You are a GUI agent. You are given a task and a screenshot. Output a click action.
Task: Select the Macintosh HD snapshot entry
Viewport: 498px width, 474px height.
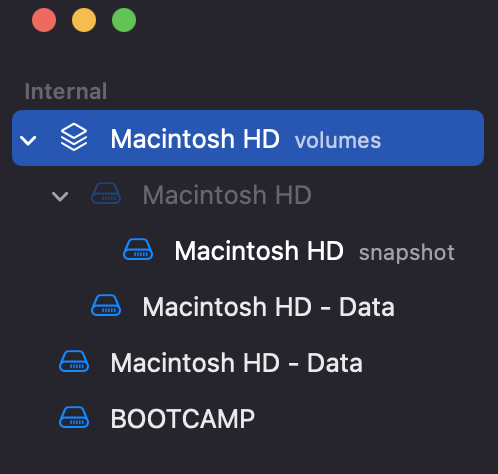[259, 251]
